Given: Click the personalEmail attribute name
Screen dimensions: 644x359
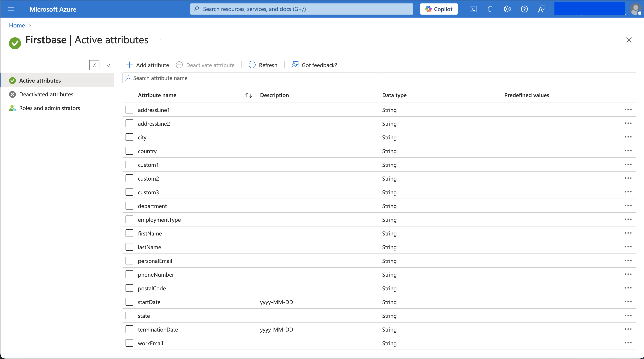Looking at the screenshot, I should (155, 261).
